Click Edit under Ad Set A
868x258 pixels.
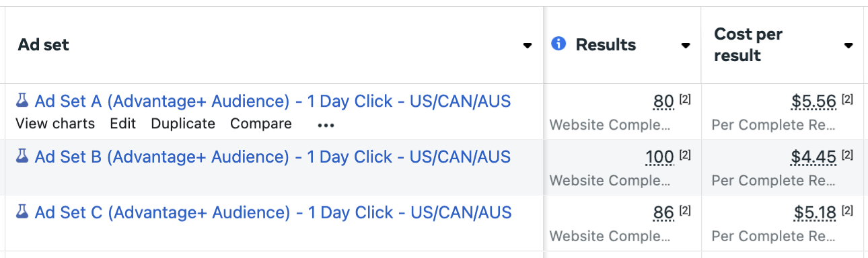click(x=123, y=124)
